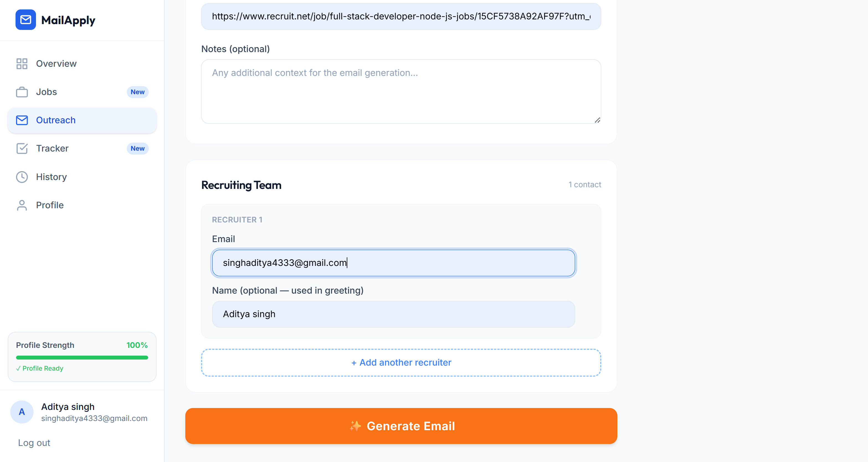Click the Profile Strength progress bar

81,358
